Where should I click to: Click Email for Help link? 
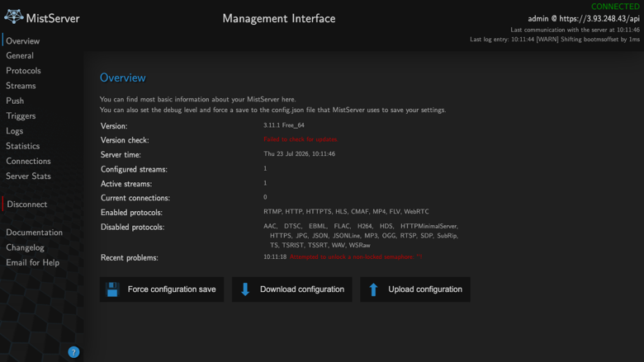click(32, 263)
